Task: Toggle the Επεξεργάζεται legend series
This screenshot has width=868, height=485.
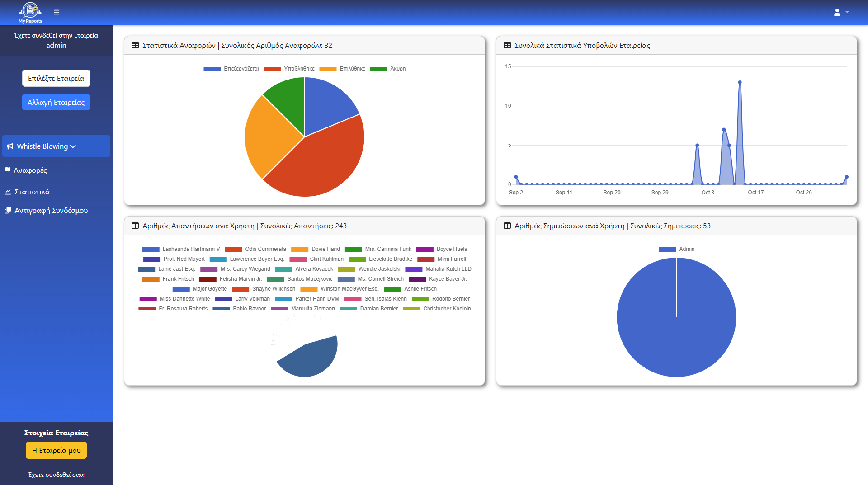Action: [231, 69]
